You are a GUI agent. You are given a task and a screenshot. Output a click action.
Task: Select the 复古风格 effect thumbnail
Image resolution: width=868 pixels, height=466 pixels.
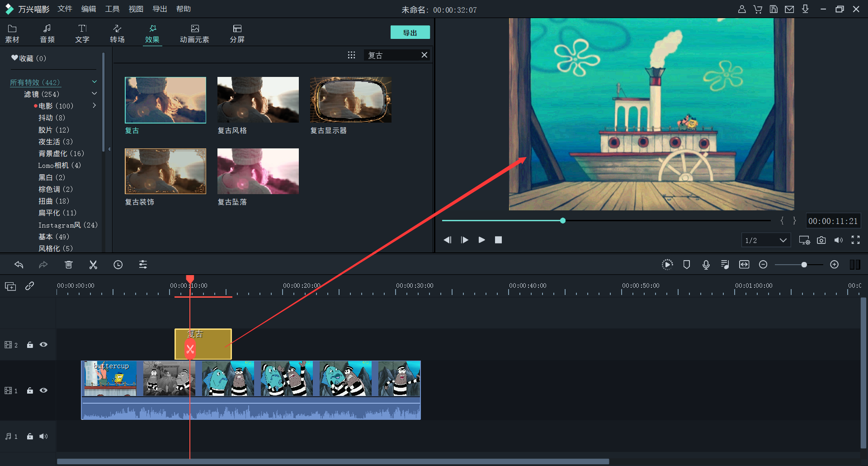click(x=258, y=100)
